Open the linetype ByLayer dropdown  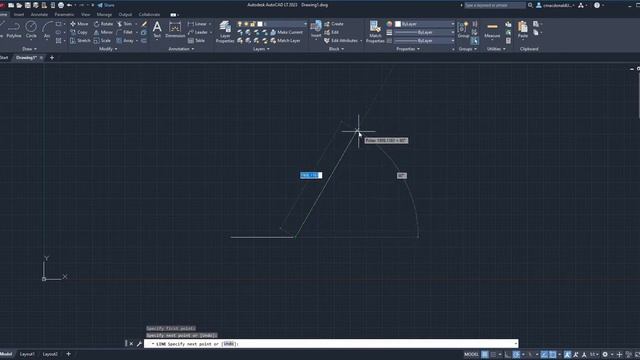point(424,41)
